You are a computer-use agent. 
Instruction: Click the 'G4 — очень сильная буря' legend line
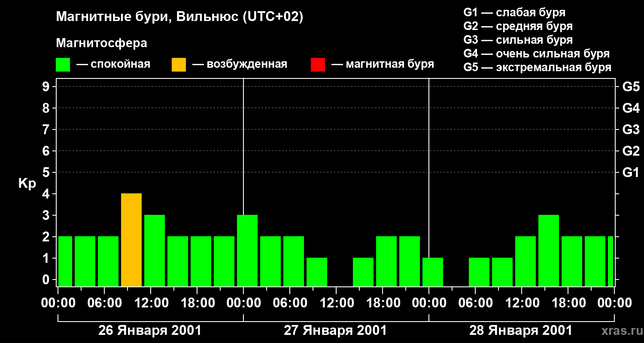537,54
